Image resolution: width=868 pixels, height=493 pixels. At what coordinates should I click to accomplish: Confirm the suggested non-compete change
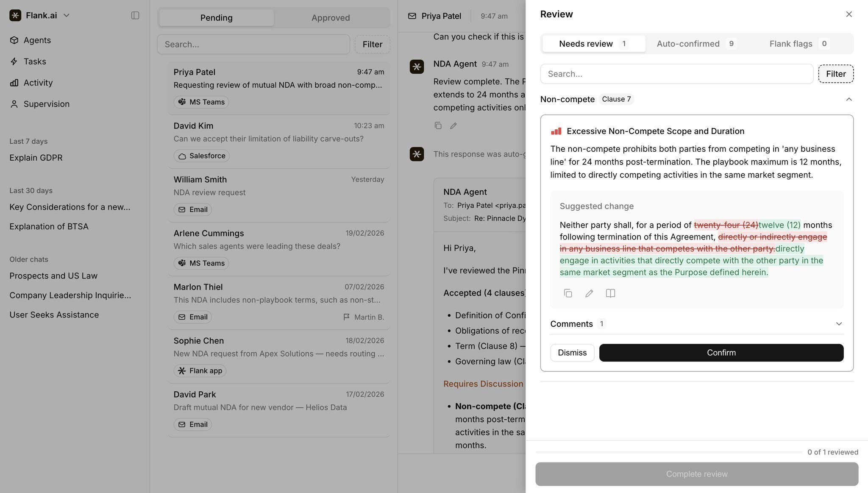click(x=721, y=353)
